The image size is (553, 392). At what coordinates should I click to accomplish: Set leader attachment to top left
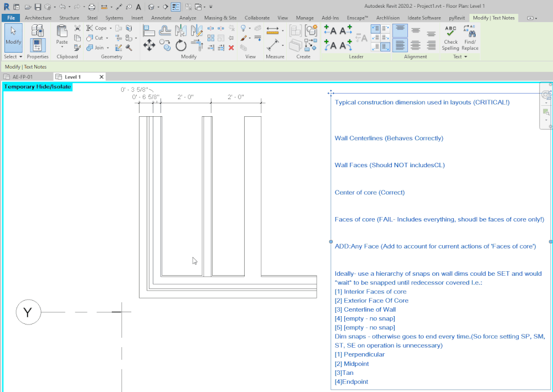[x=376, y=29]
